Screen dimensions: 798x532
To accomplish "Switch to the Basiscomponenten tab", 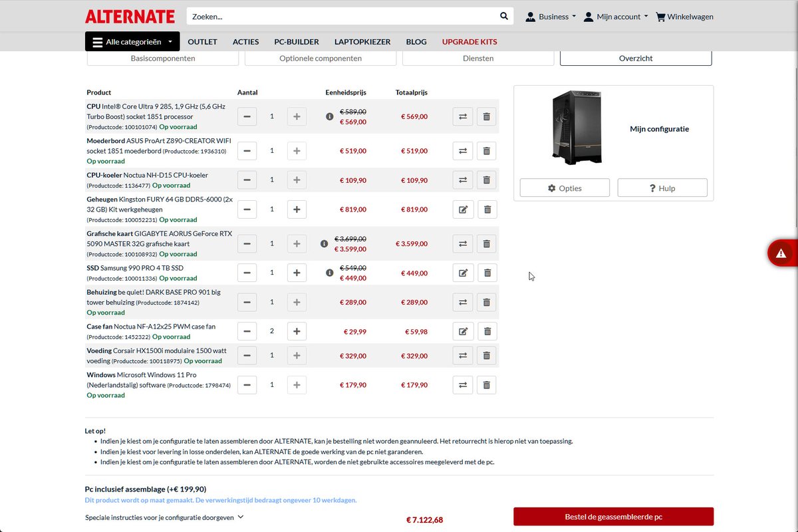I will (x=163, y=58).
